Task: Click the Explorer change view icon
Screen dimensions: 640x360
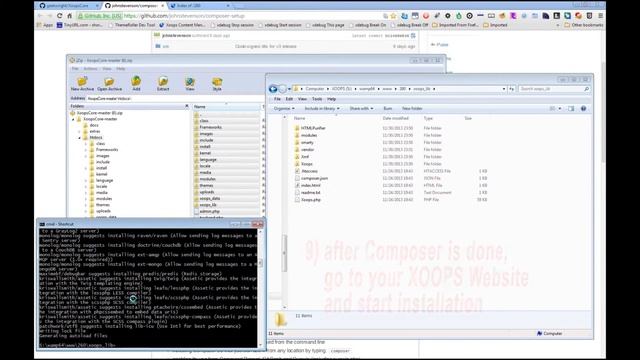Action: pyautogui.click(x=552, y=109)
